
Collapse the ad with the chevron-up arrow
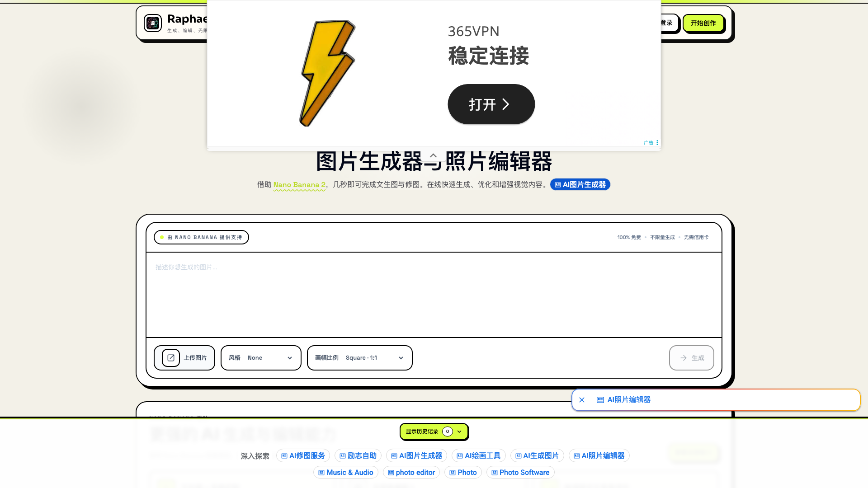[433, 155]
